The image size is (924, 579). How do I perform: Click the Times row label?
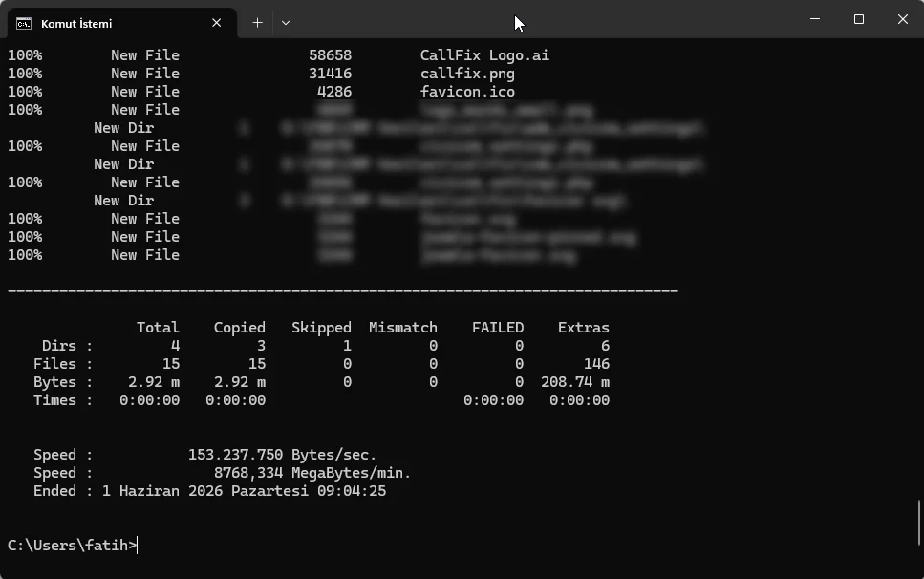(x=54, y=400)
